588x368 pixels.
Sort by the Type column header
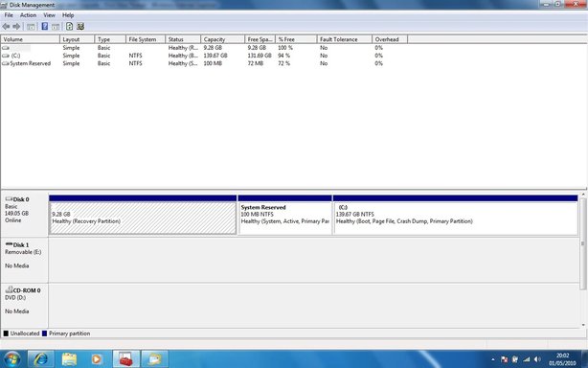click(x=110, y=39)
